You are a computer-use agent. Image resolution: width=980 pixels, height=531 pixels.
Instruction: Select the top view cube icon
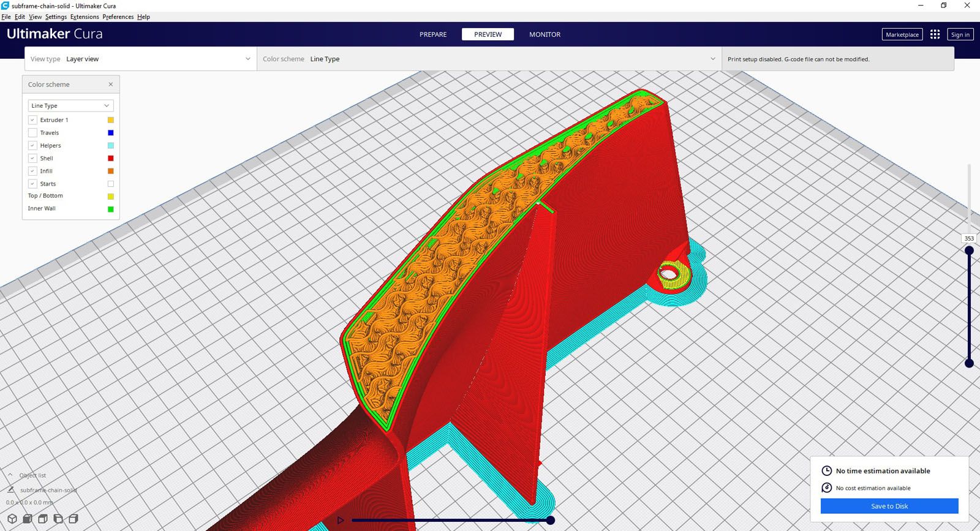43,519
